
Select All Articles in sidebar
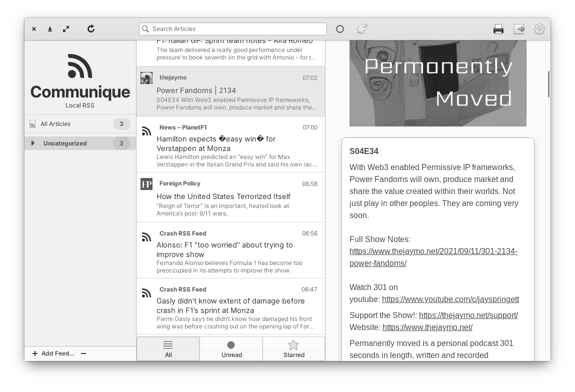pos(80,124)
